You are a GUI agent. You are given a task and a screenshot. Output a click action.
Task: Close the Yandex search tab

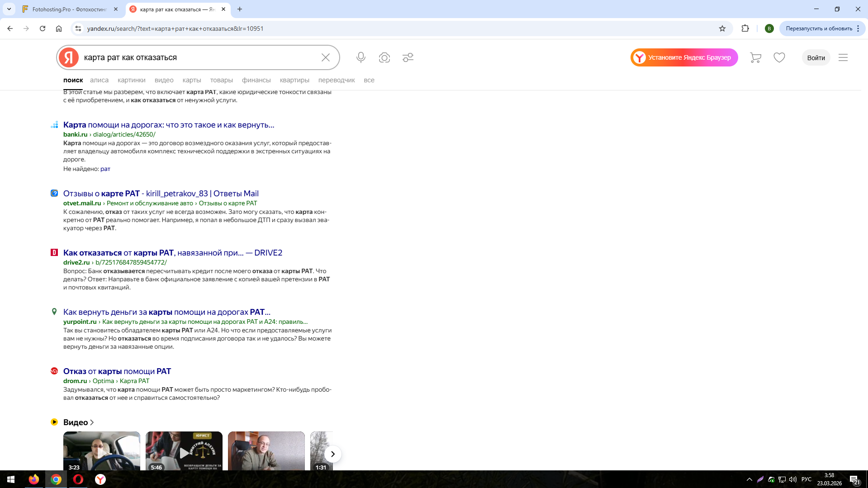pyautogui.click(x=223, y=9)
